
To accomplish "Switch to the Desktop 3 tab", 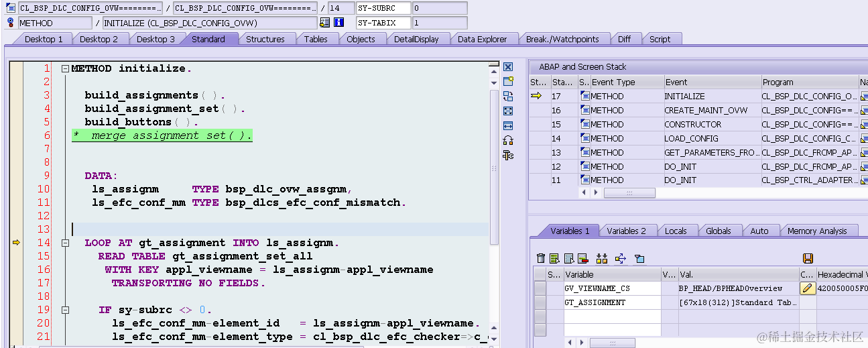I will point(156,39).
